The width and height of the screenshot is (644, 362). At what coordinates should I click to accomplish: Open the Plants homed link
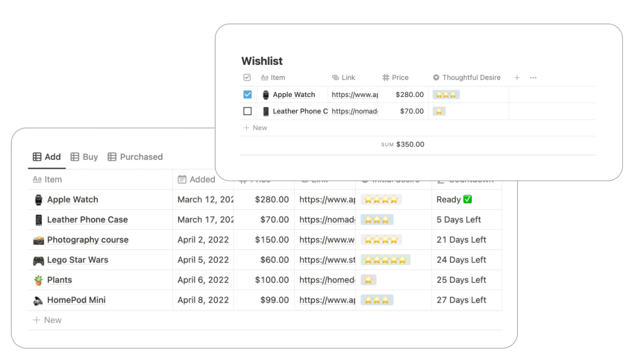(327, 280)
